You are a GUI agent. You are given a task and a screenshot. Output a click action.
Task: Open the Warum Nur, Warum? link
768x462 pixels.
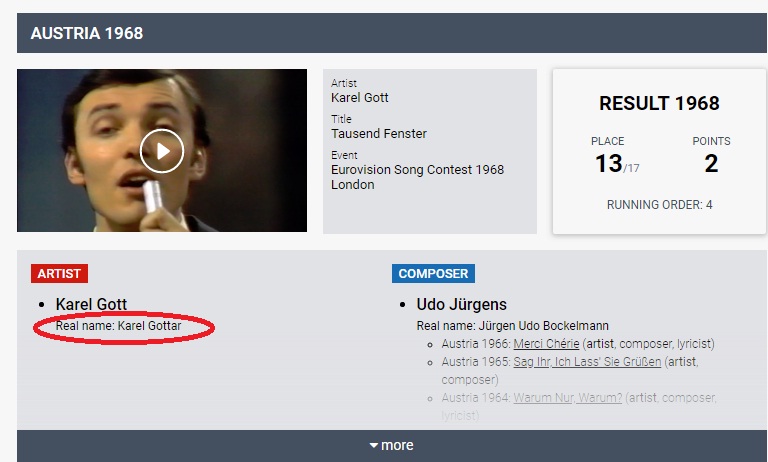pos(567,398)
